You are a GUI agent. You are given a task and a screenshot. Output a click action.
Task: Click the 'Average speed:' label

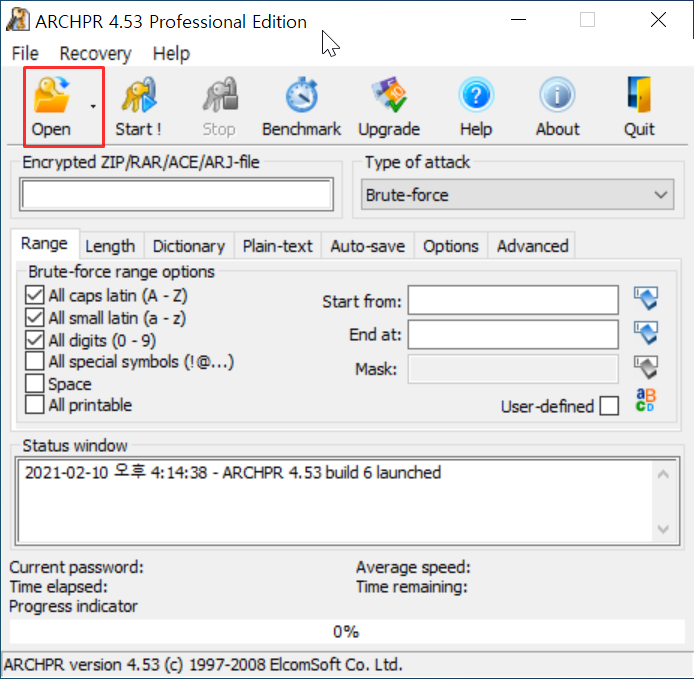pyautogui.click(x=413, y=567)
